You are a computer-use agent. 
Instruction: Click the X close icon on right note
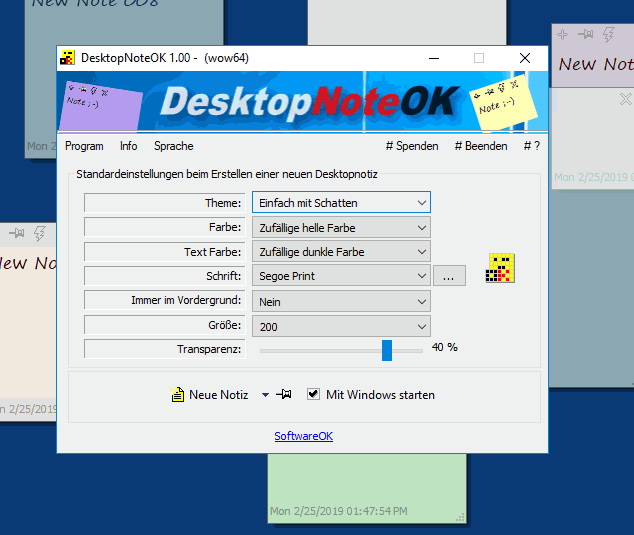coord(626,99)
